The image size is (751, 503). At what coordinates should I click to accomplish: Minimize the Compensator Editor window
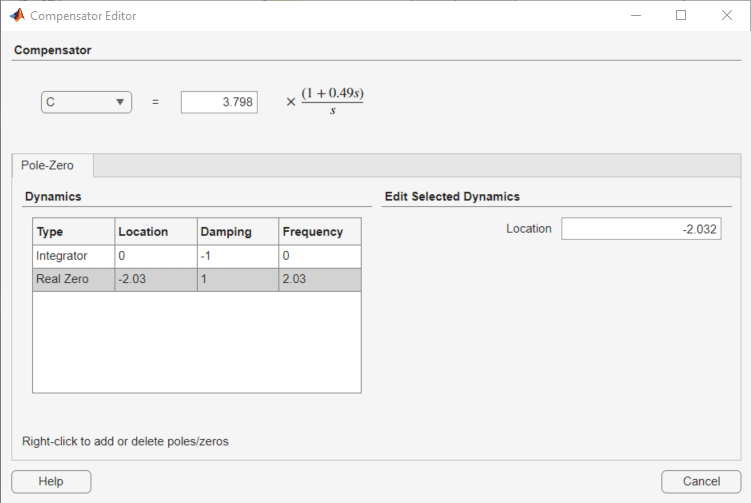tap(636, 16)
